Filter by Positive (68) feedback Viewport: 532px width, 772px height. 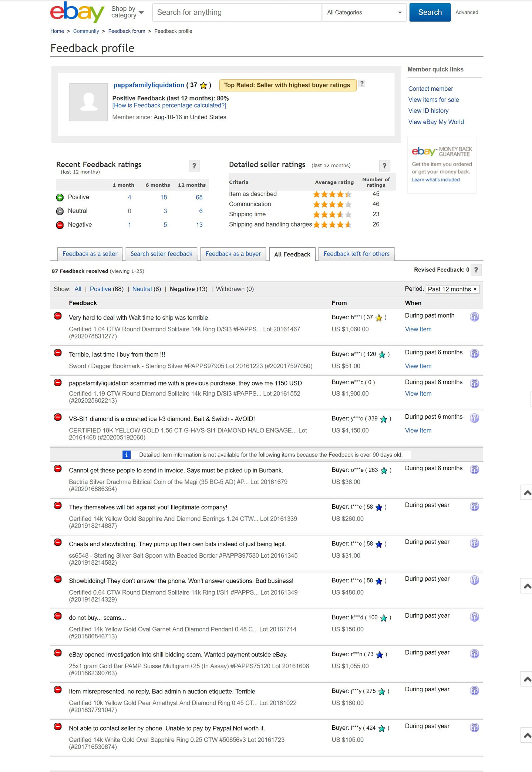click(107, 289)
